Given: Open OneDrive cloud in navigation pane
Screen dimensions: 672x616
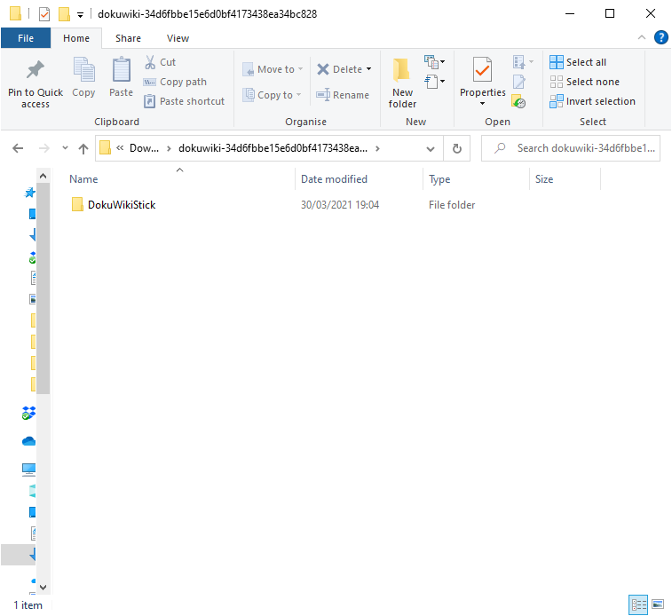Looking at the screenshot, I should tap(28, 441).
